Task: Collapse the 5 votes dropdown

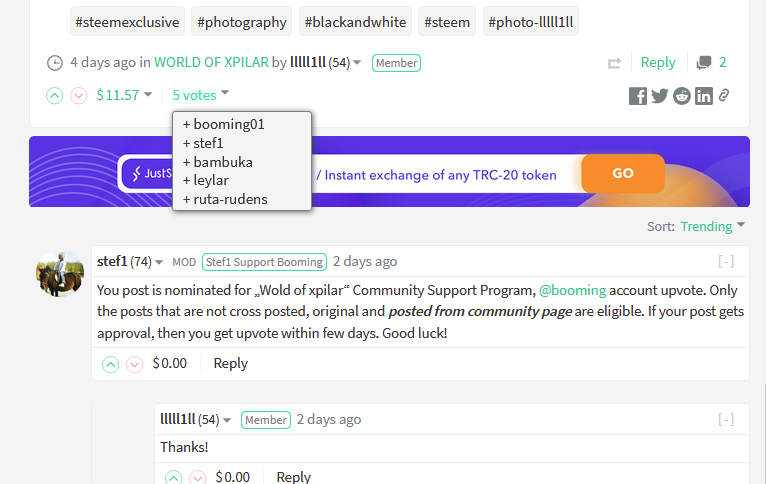Action: 200,95
